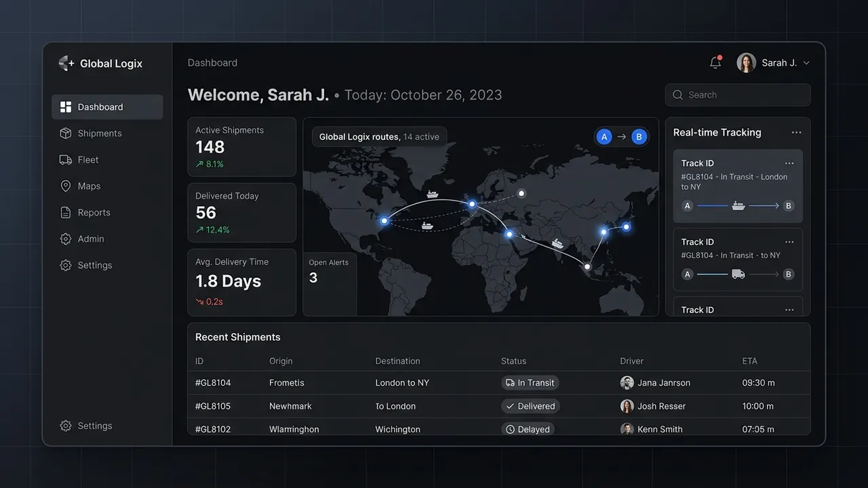Screen dimensions: 868x488
Task: Click the ship icon over Indian Ocean
Action: tap(558, 243)
